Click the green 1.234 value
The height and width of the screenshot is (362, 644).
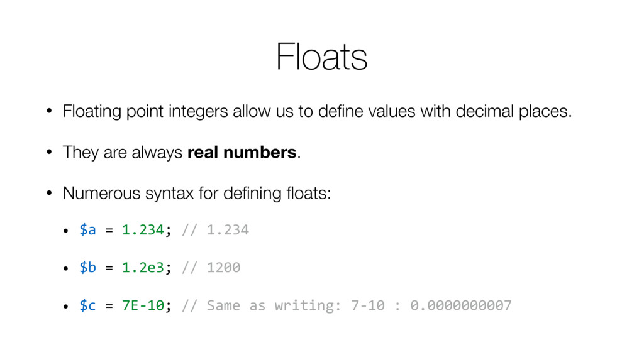[143, 229]
